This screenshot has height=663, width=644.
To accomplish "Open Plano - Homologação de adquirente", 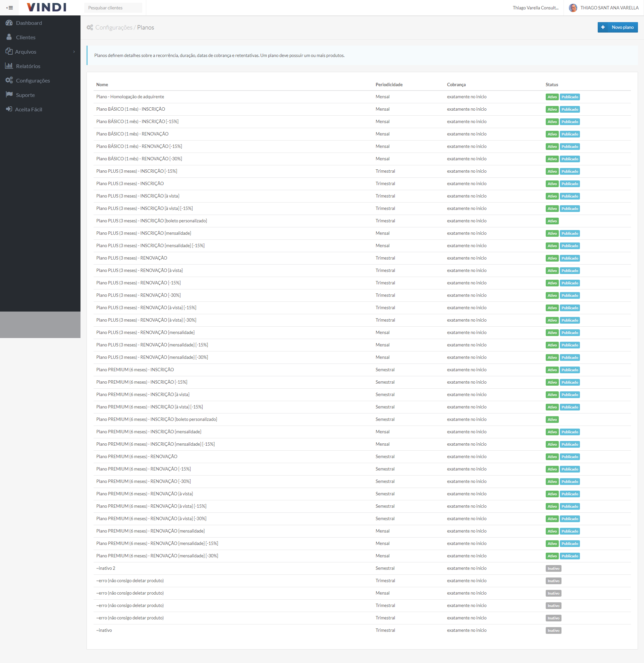I will [x=130, y=97].
